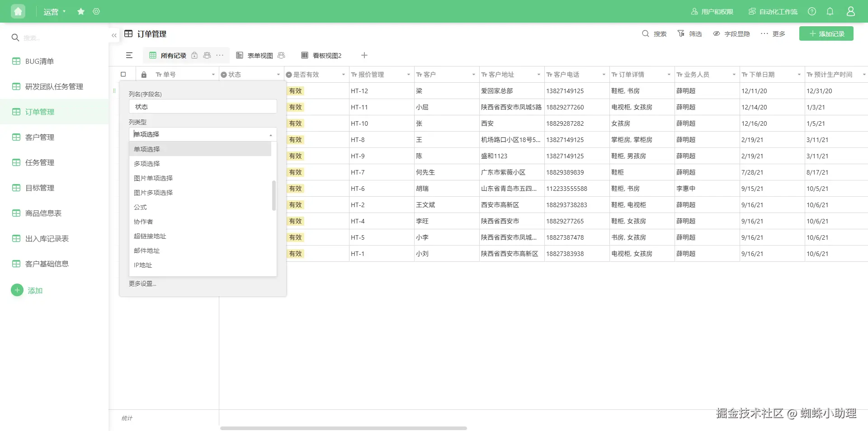Click the table icon beside 研发团队任务管理
Viewport: 868px width, 431px height.
point(16,86)
